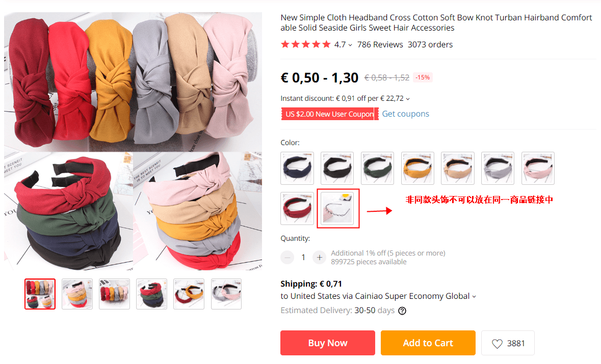Click the estimated delivery help icon

402,311
